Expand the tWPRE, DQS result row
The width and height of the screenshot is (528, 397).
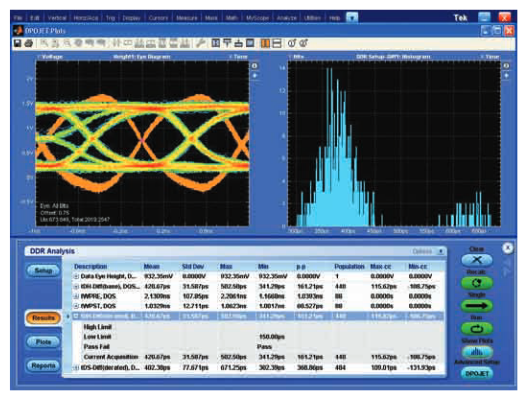(76, 296)
